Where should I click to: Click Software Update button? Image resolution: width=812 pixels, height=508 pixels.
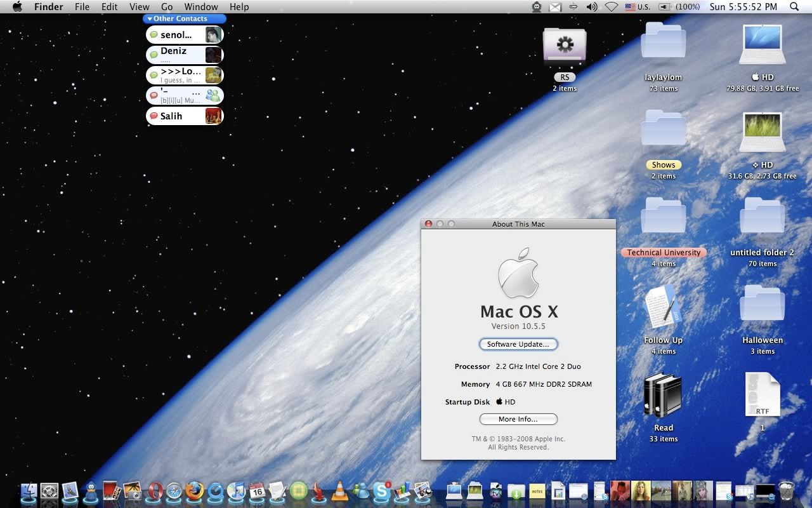coord(518,344)
